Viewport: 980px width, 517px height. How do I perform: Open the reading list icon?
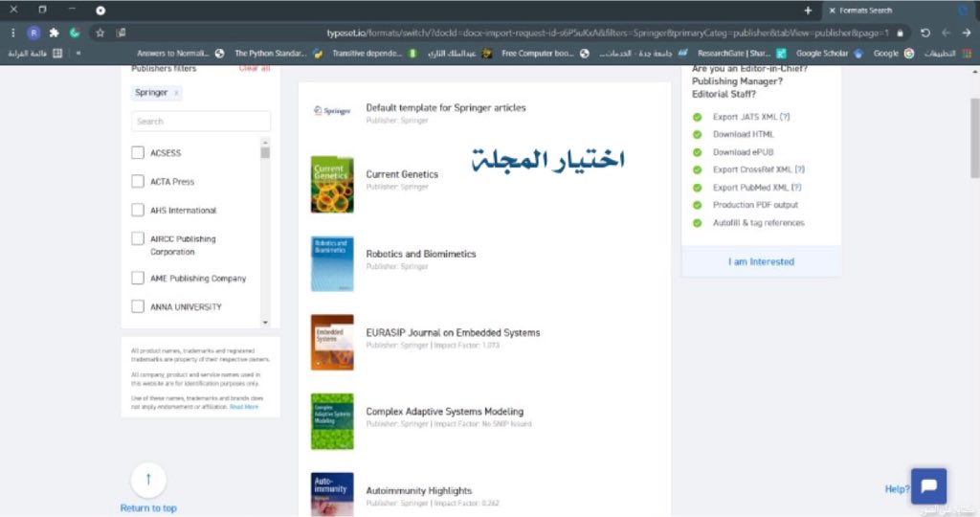[57, 54]
